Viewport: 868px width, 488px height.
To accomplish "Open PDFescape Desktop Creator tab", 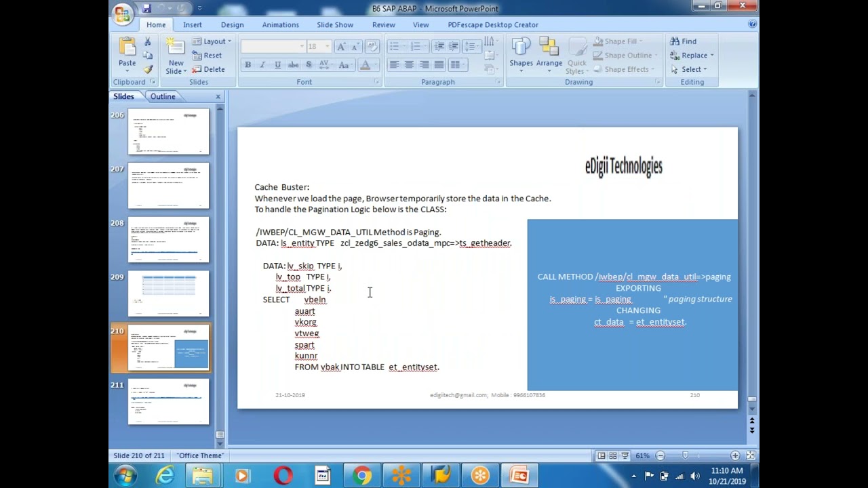I will point(493,25).
